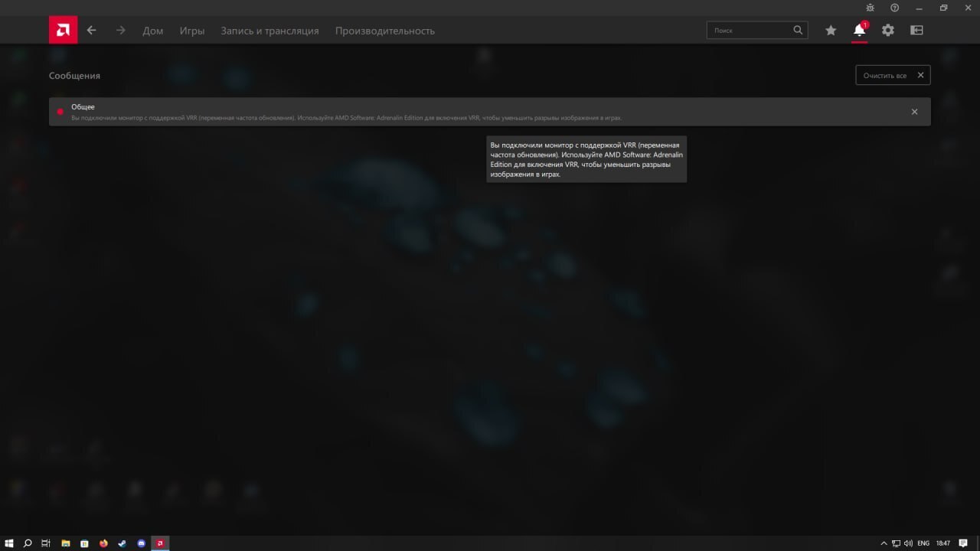Show hidden system tray icons
The height and width of the screenshot is (551, 980).
pyautogui.click(x=884, y=543)
